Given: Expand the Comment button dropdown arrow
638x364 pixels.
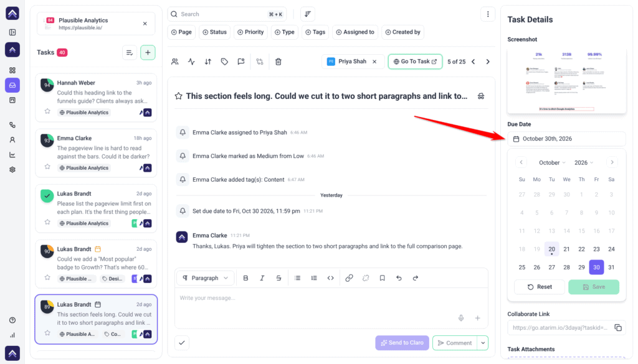Looking at the screenshot, I should [x=483, y=343].
